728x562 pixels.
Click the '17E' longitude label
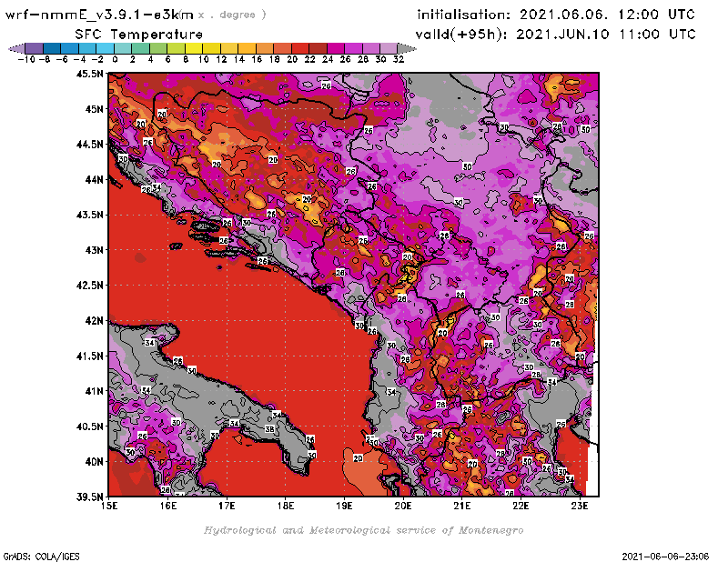227,506
